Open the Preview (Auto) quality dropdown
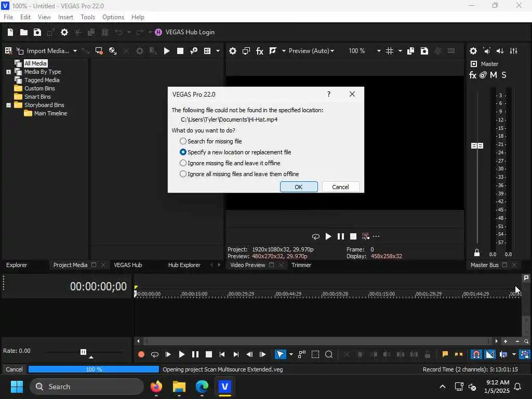Screen dimensions: 532x399 pyautogui.click(x=312, y=51)
